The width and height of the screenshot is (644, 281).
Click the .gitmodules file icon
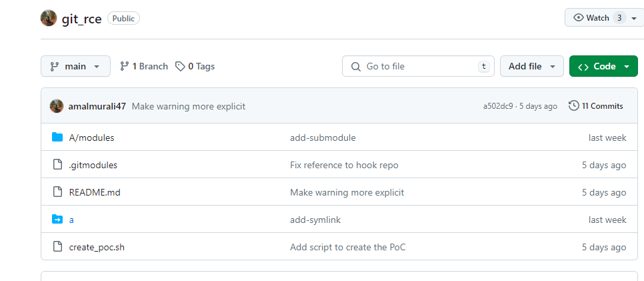click(x=57, y=165)
